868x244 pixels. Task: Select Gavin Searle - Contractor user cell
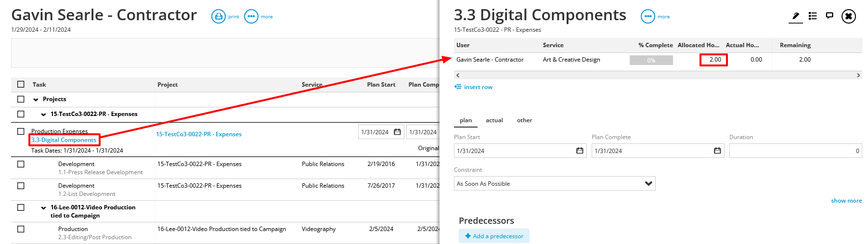click(490, 60)
